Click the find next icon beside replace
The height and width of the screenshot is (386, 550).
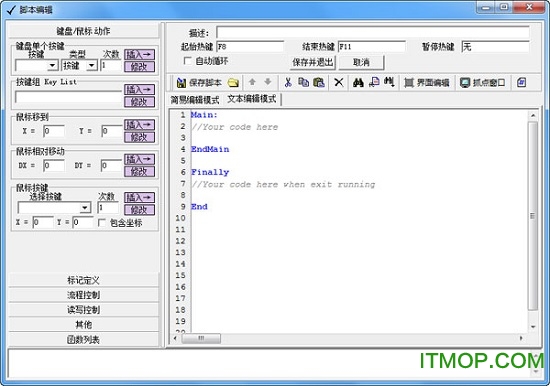click(x=389, y=82)
